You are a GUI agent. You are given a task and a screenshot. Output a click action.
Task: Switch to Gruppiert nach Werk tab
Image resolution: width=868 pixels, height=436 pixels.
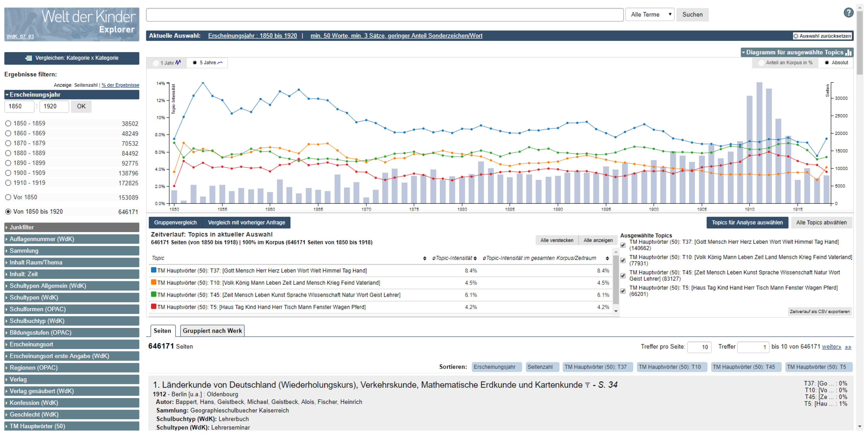(x=212, y=331)
